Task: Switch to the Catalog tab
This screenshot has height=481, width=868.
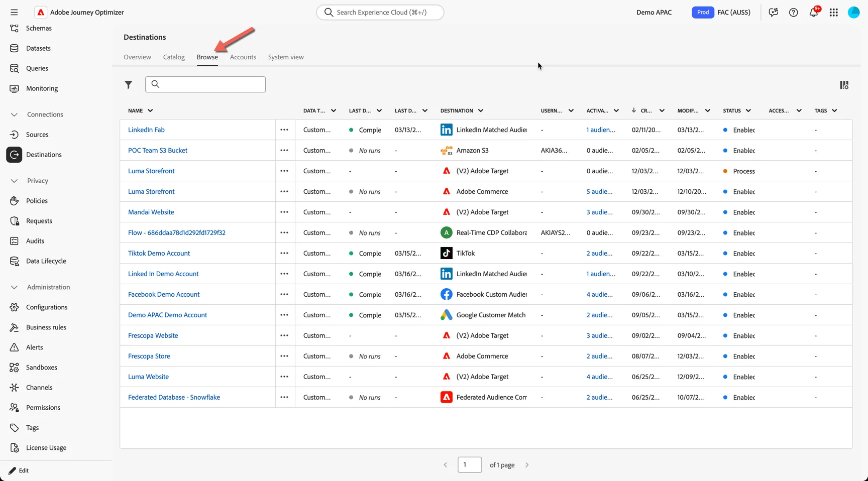Action: tap(174, 57)
